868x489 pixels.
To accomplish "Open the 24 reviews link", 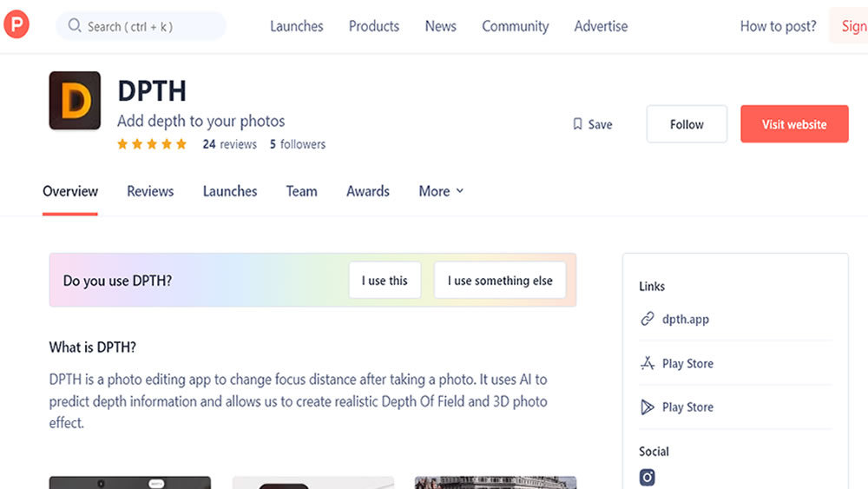I will point(229,144).
